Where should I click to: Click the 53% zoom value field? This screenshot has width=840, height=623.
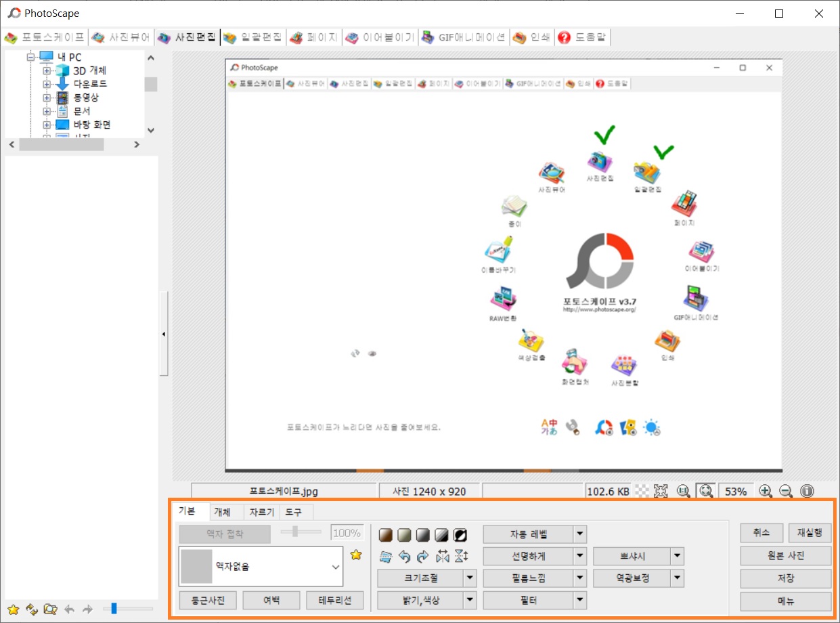tap(735, 491)
